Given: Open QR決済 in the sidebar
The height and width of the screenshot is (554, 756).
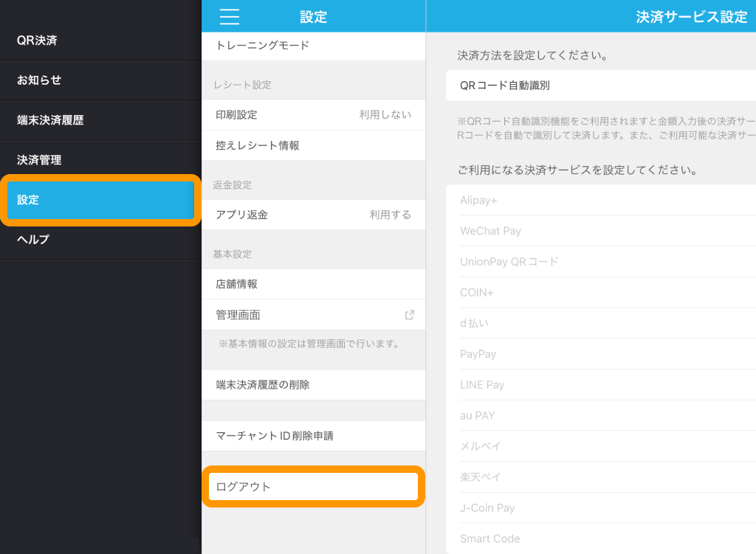Looking at the screenshot, I should click(100, 41).
